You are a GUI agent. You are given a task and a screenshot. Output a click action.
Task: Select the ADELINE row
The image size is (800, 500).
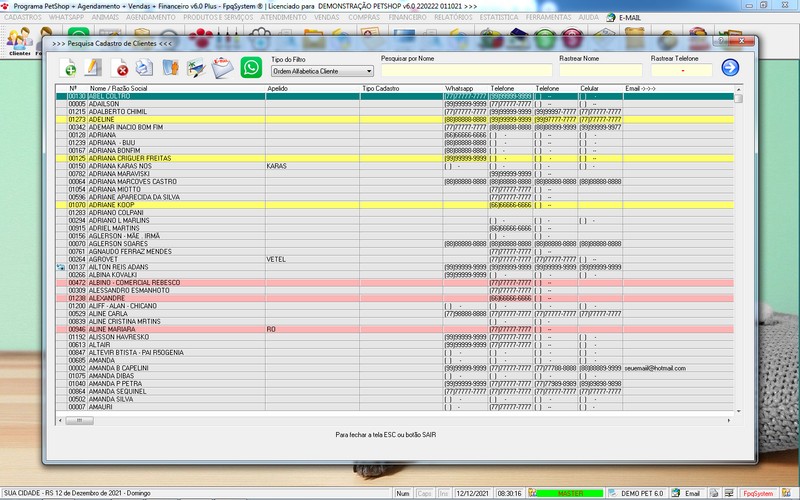[x=395, y=119]
